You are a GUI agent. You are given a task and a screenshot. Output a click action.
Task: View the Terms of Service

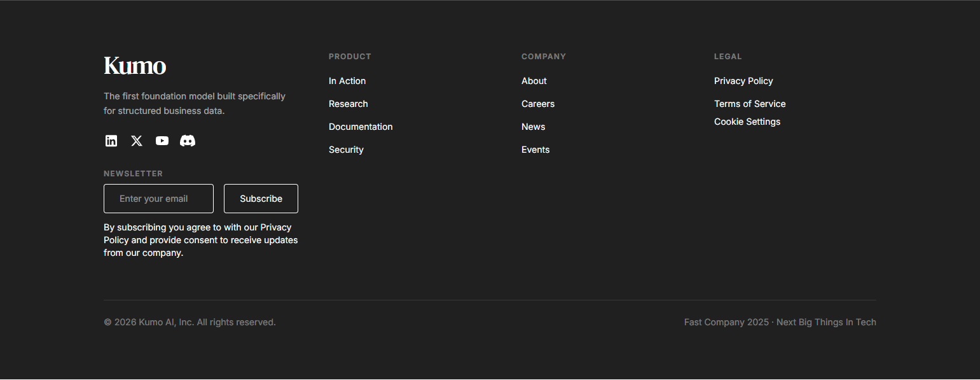coord(750,104)
